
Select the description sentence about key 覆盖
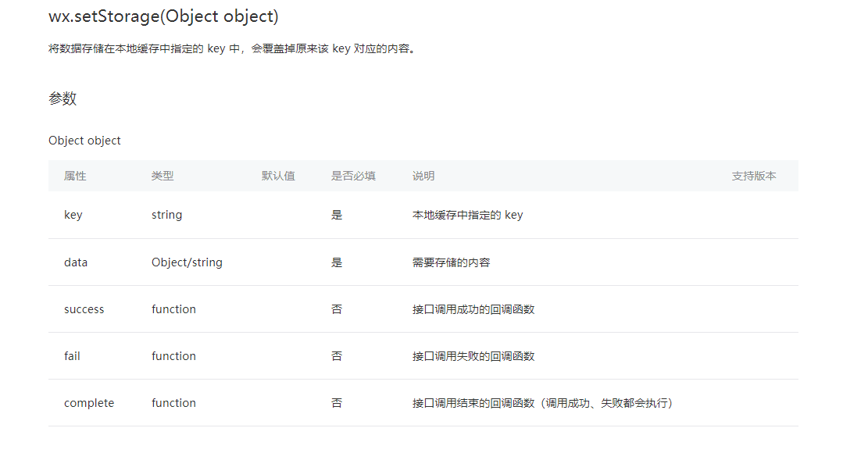233,48
